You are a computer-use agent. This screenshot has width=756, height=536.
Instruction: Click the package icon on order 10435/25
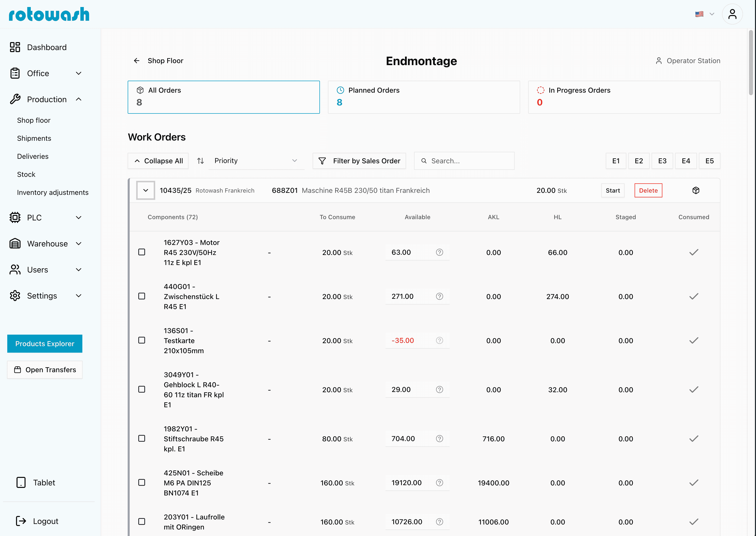696,190
